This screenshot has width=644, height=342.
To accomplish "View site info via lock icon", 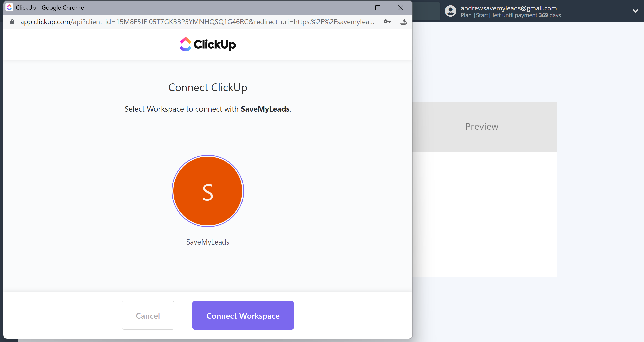I will (x=12, y=22).
